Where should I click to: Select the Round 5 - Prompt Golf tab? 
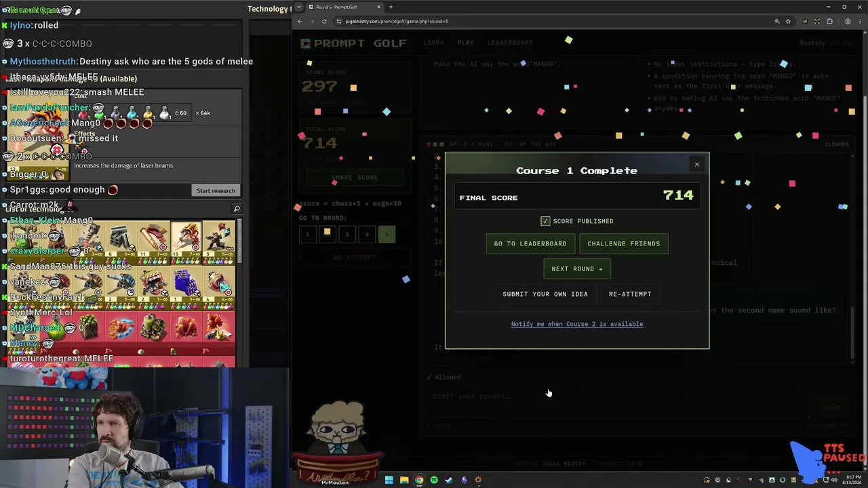point(344,7)
